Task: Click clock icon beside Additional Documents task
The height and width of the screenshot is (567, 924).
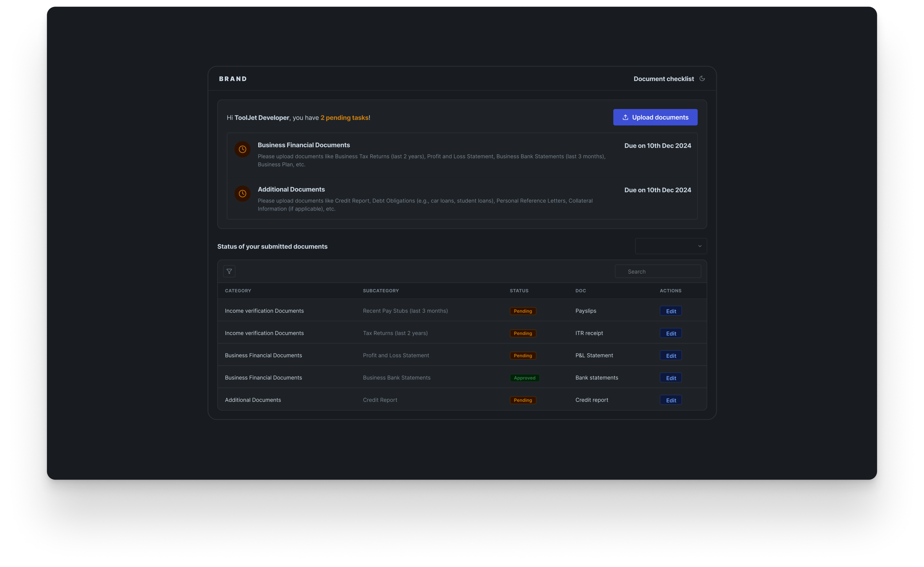Action: (243, 194)
